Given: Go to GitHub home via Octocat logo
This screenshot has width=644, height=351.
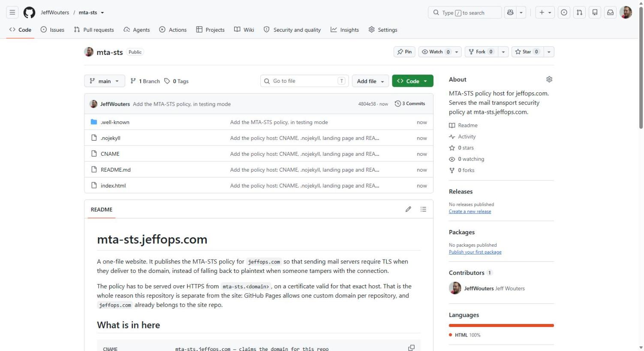Looking at the screenshot, I should 29,12.
